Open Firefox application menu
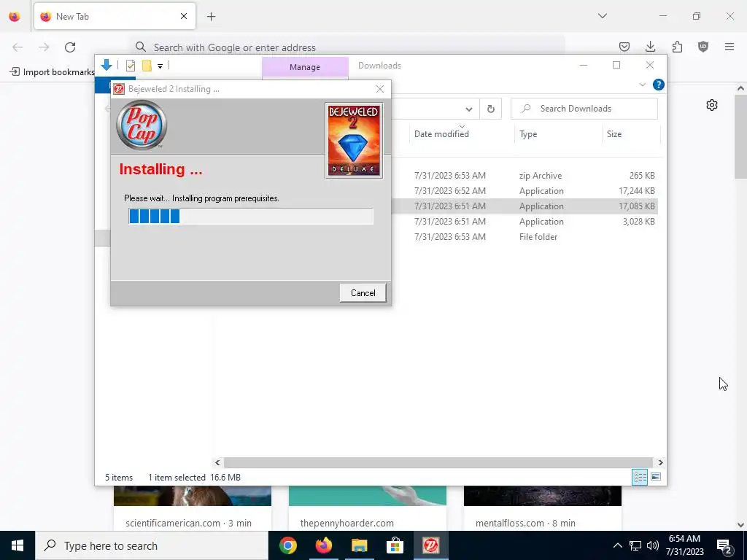 pyautogui.click(x=729, y=47)
